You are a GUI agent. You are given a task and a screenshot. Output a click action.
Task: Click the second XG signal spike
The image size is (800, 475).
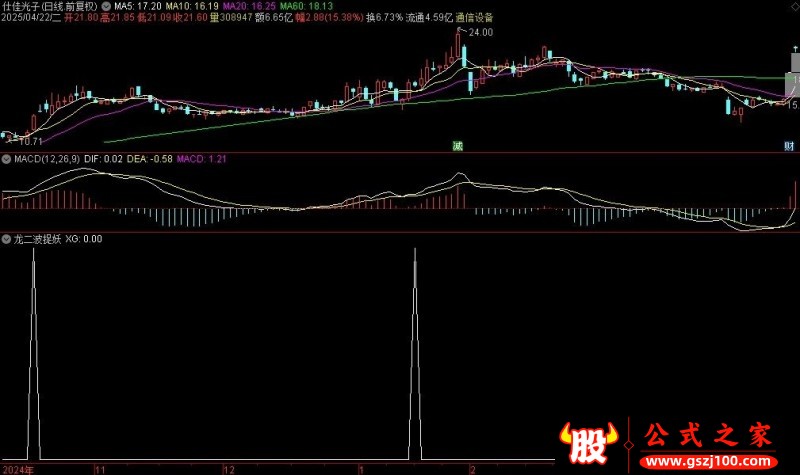[415, 352]
